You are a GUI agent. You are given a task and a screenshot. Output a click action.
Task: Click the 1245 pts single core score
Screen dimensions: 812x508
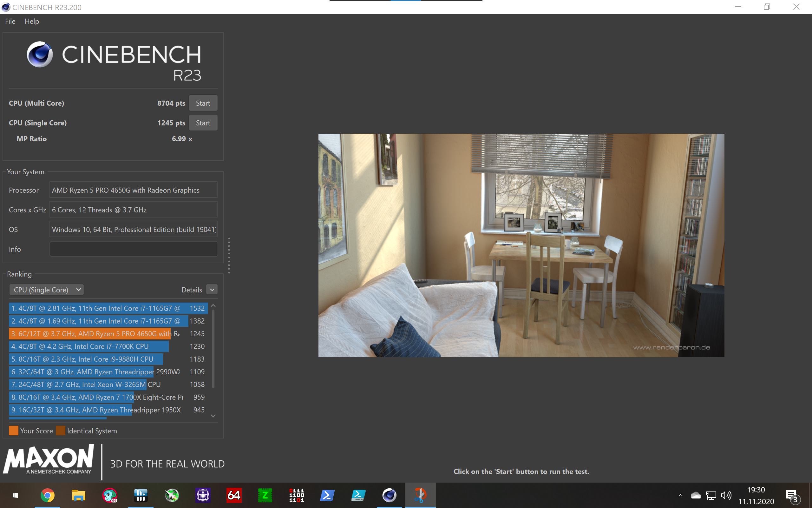(171, 123)
